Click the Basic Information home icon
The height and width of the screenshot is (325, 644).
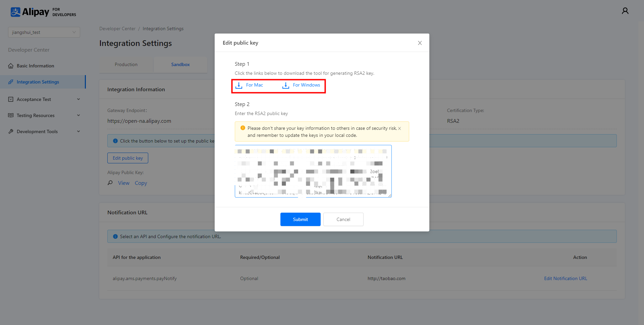coord(11,66)
